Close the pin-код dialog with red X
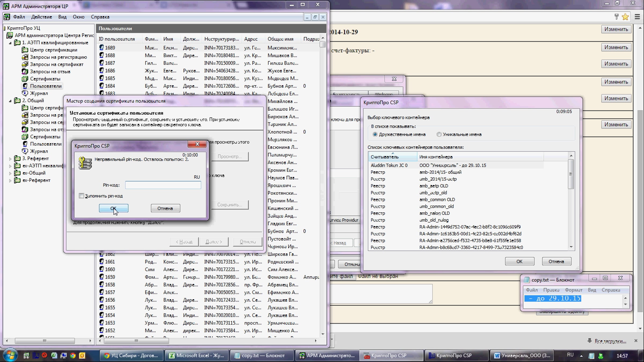644x362 pixels. pos(197,144)
